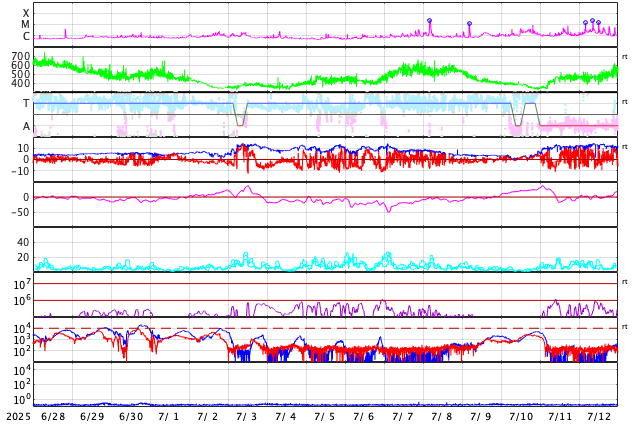Select the 7/ 8 date label

click(442, 417)
